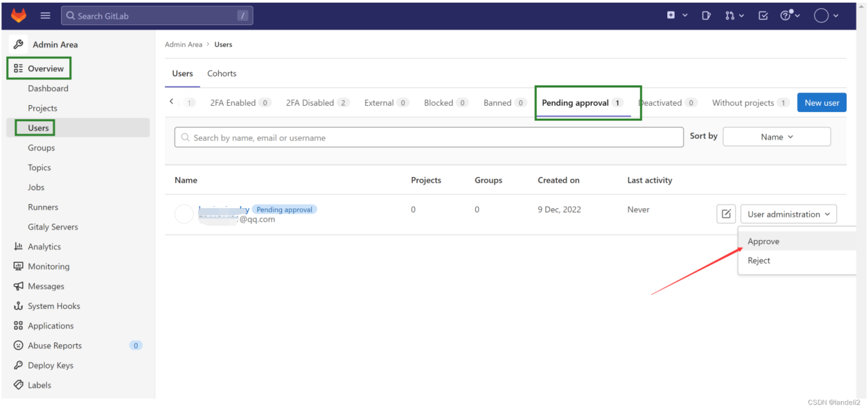This screenshot has width=868, height=410.
Task: Open the To-Do list checkmark icon
Action: point(763,16)
